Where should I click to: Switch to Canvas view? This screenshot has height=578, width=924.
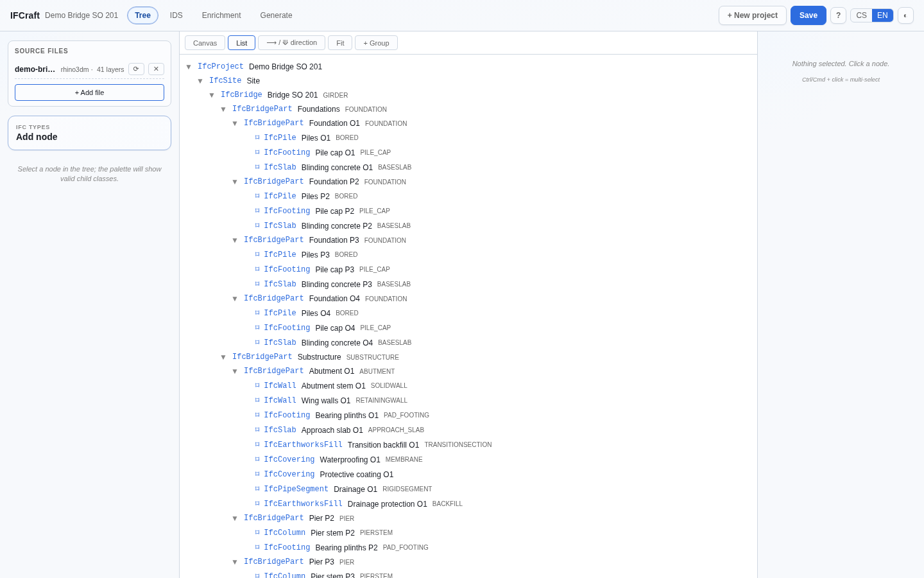(205, 43)
